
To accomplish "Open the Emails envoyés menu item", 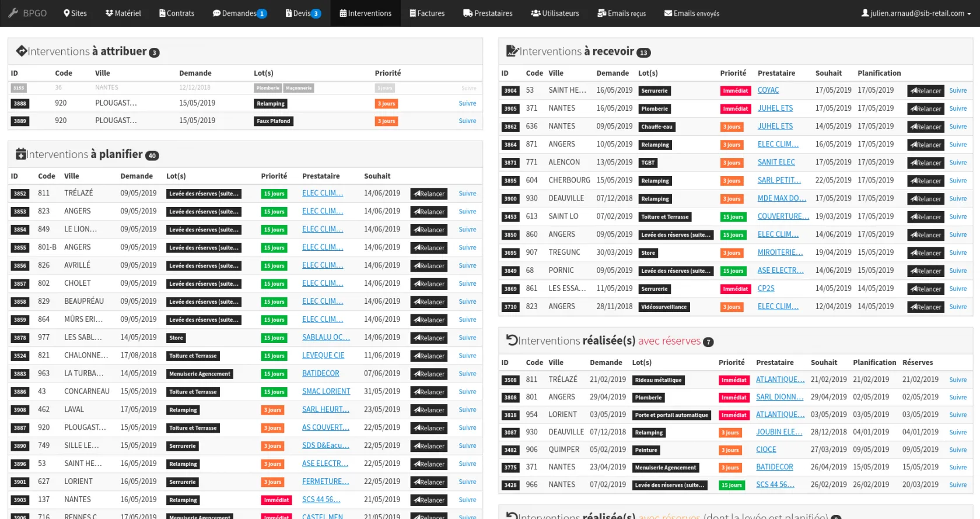I will coord(692,13).
